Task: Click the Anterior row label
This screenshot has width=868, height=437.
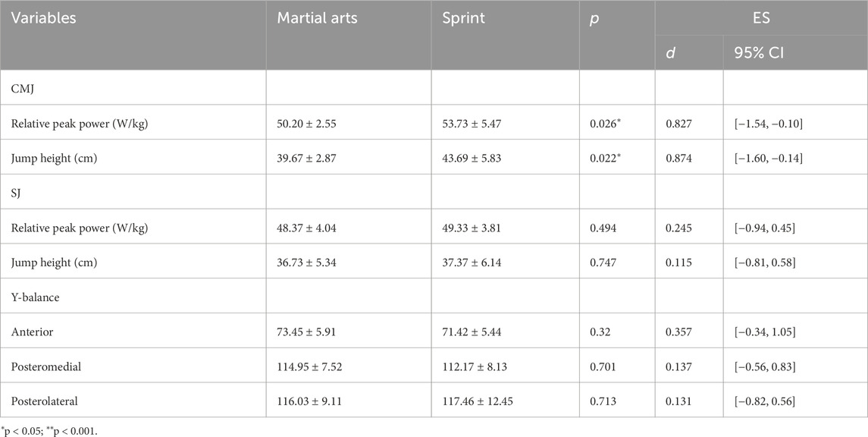Action: point(33,332)
